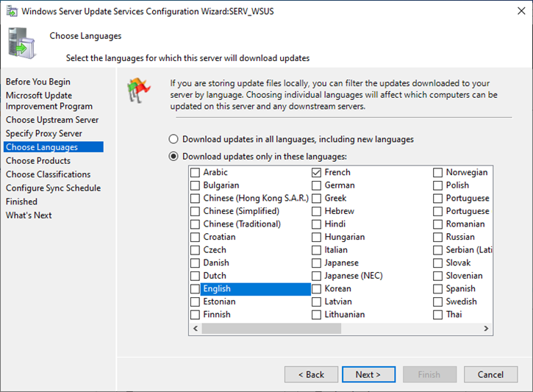Tick the Romanian language checkbox
Viewport: 533px width, 392px height.
coord(438,224)
